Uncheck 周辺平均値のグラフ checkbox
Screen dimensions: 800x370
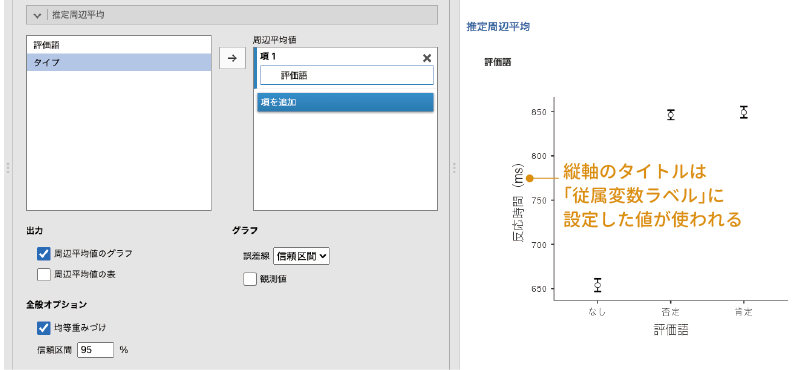(44, 253)
